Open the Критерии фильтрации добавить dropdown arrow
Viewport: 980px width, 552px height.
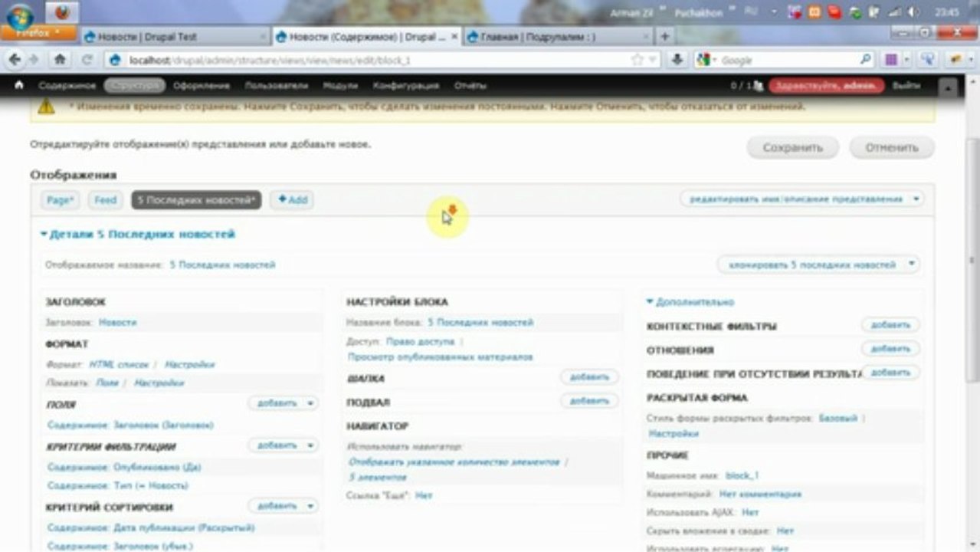click(x=310, y=445)
